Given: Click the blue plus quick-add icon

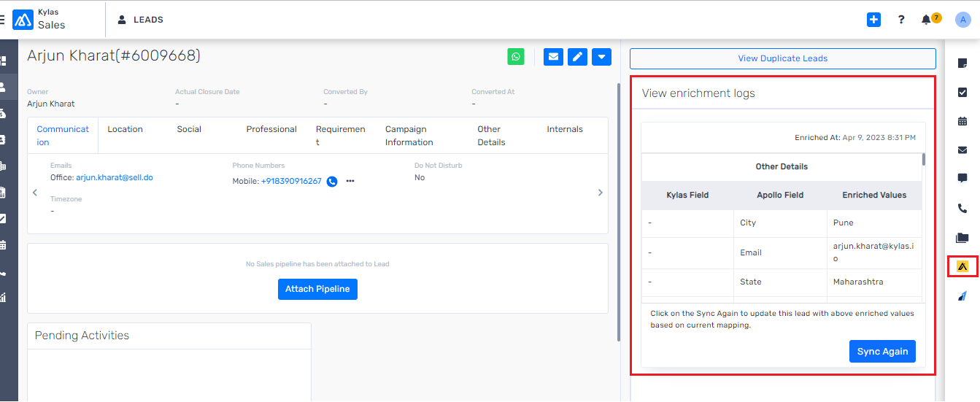Looking at the screenshot, I should pos(873,20).
